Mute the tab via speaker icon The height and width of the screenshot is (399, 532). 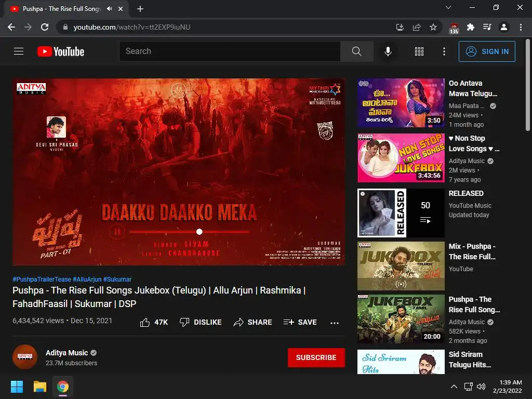pos(109,9)
